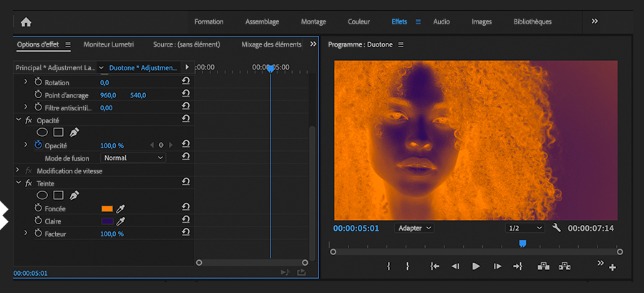Open the Mode de fusion dropdown

tap(133, 157)
